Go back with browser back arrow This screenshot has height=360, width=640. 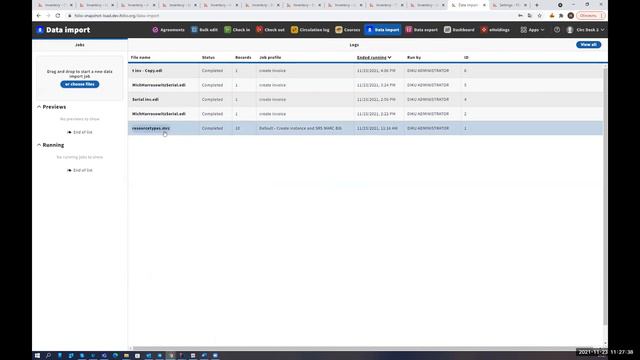tap(39, 16)
